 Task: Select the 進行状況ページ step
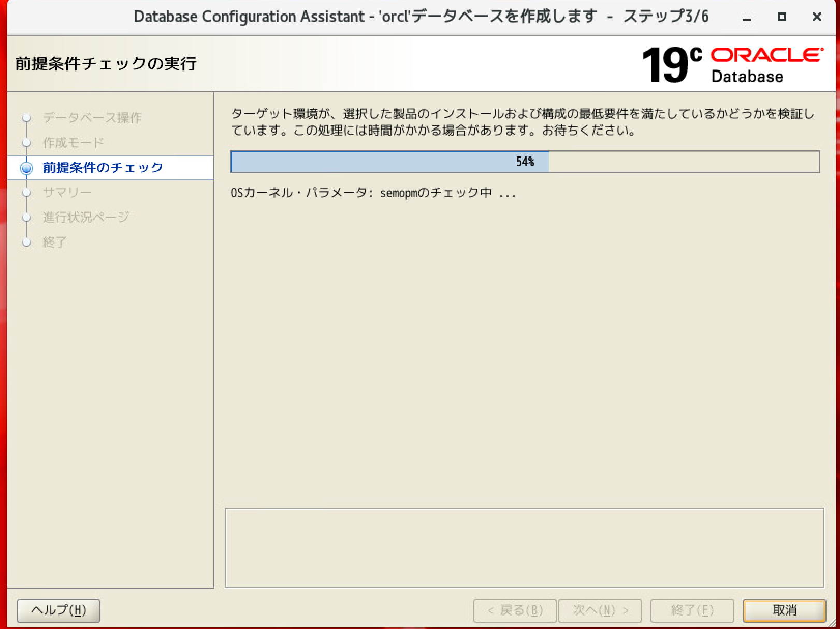point(85,217)
